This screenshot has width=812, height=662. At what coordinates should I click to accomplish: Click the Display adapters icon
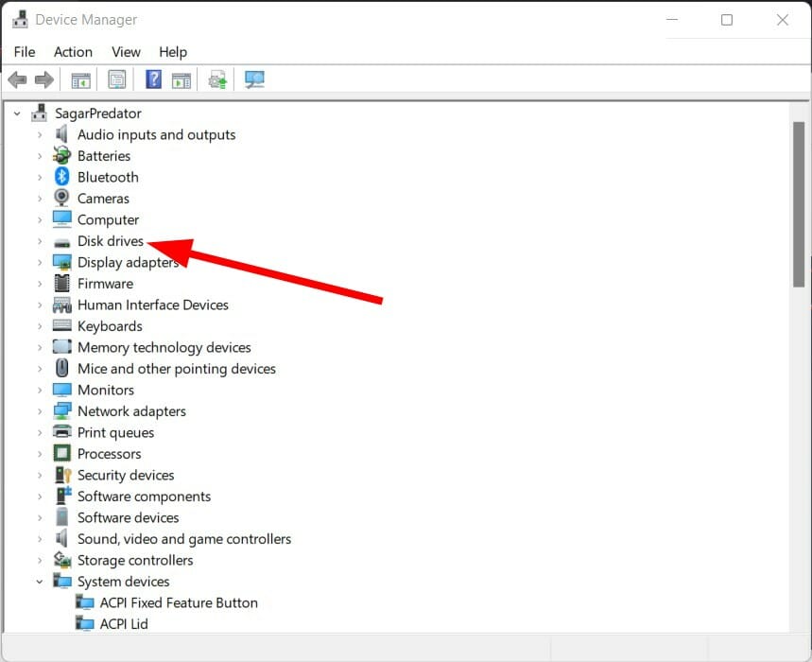[x=61, y=262]
